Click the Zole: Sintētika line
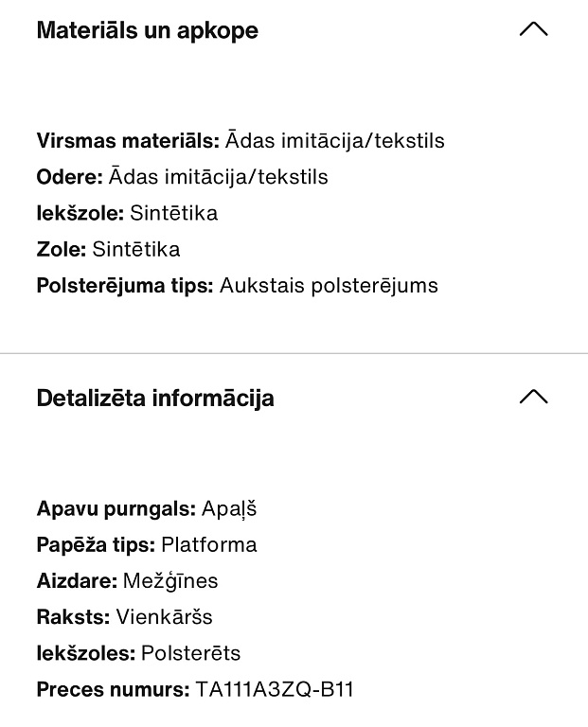This screenshot has width=588, height=727. click(109, 249)
